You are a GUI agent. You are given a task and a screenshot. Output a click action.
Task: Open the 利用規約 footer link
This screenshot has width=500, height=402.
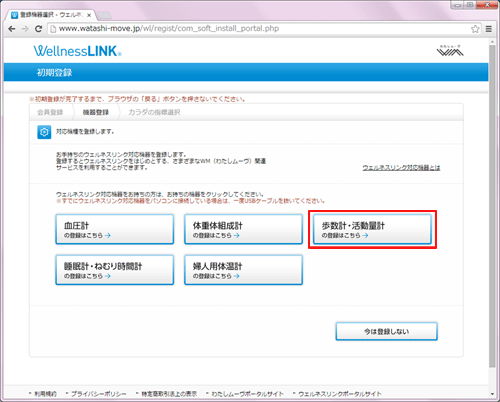click(x=45, y=394)
